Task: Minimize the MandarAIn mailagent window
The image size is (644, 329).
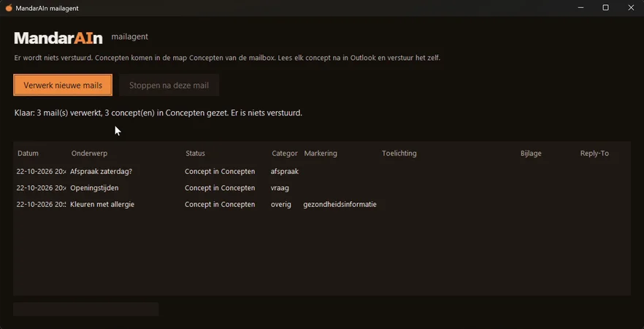Action: click(580, 8)
